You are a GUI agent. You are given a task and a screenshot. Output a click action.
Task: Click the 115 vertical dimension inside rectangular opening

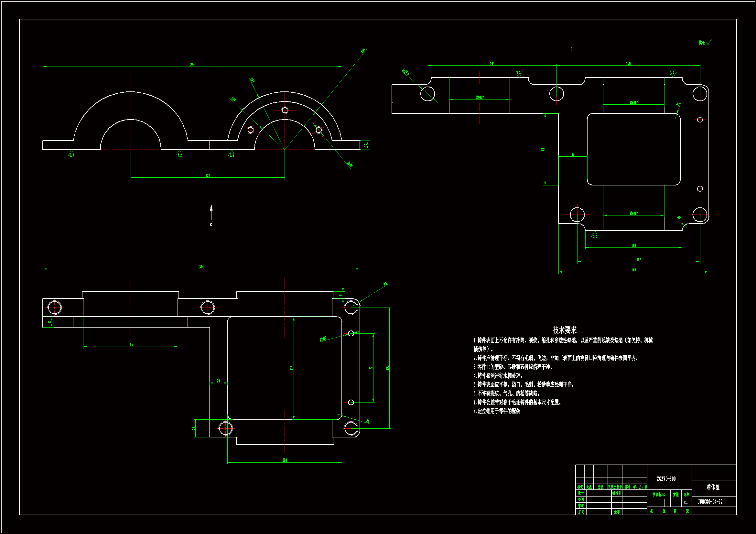click(x=292, y=368)
